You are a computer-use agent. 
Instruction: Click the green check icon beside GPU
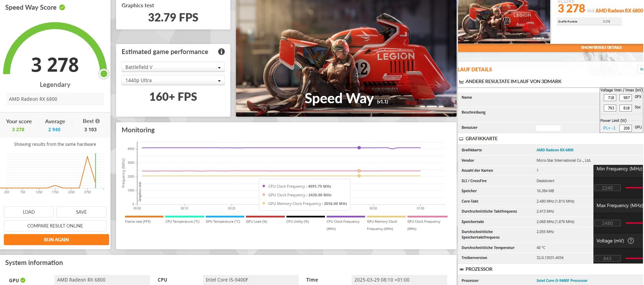[x=23, y=280]
